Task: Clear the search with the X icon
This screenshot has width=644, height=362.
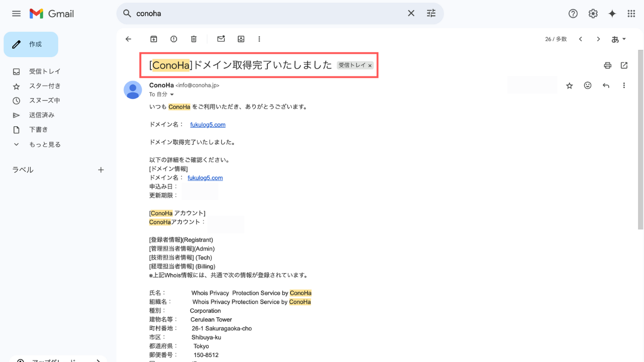Action: click(411, 14)
